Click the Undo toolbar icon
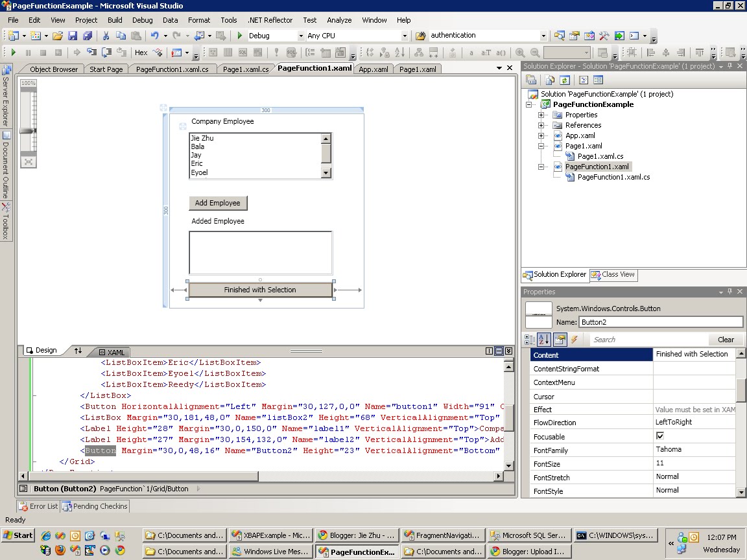 [x=154, y=36]
